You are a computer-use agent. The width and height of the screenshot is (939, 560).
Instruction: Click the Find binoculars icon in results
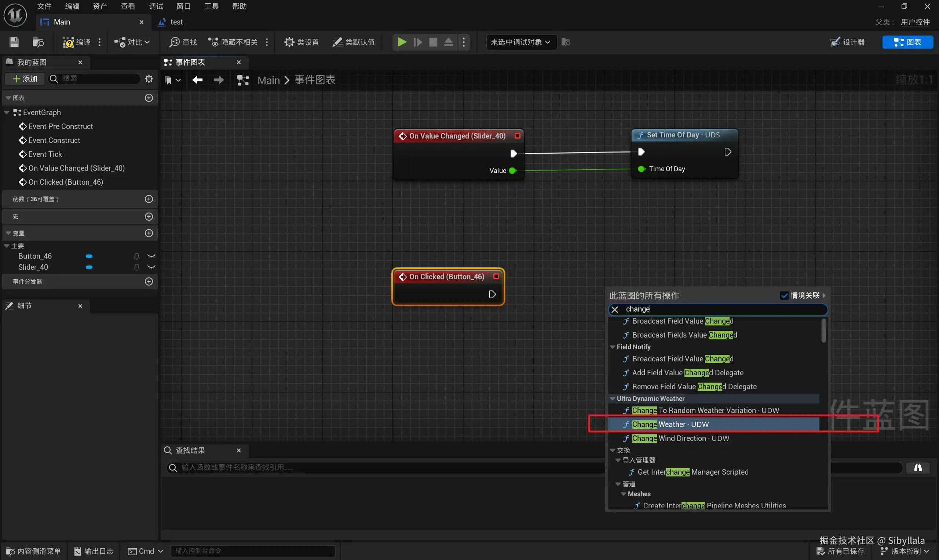917,468
